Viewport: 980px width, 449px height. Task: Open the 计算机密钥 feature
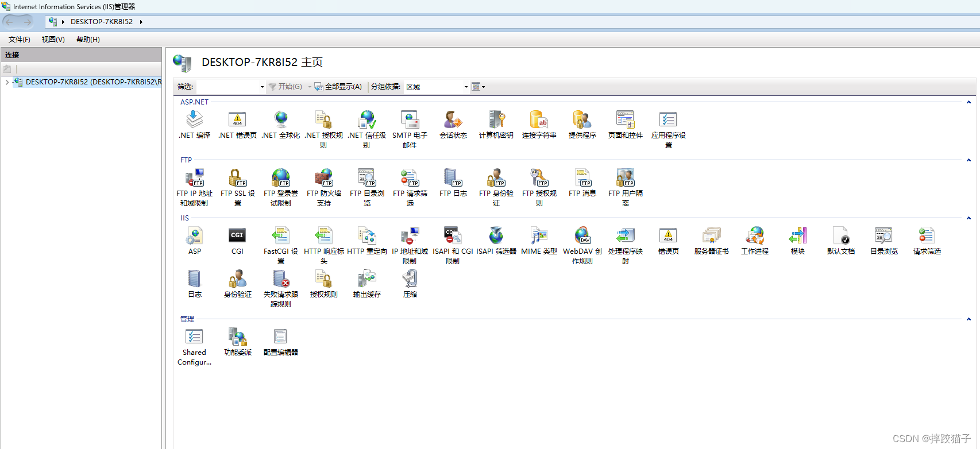(x=496, y=125)
